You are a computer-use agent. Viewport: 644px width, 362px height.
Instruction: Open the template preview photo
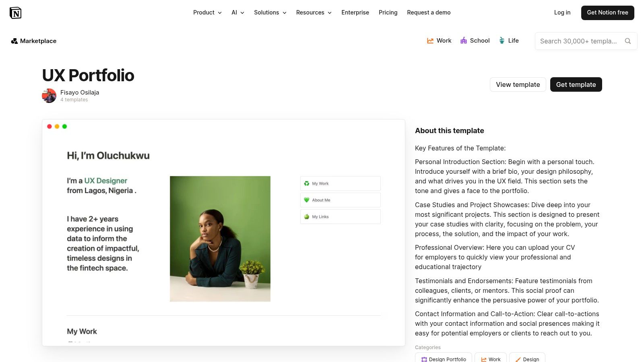point(220,239)
